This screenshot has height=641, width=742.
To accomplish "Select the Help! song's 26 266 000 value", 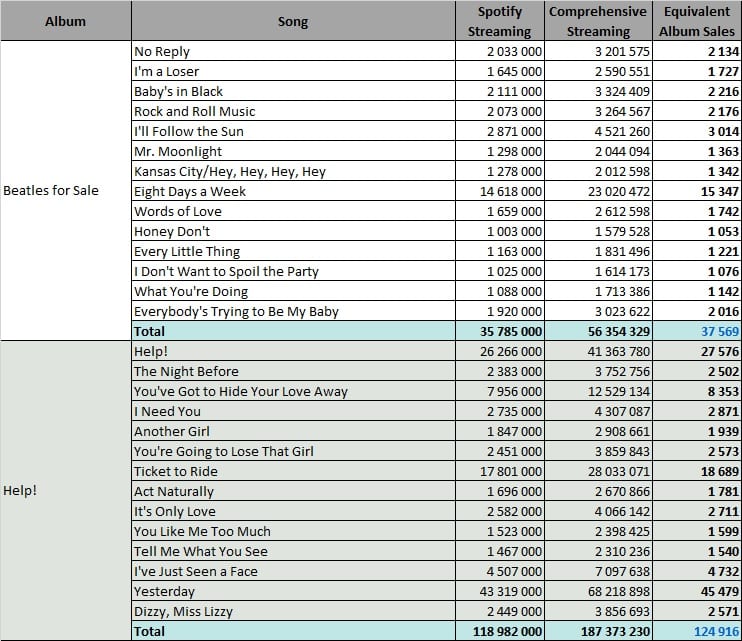I will tap(500, 351).
